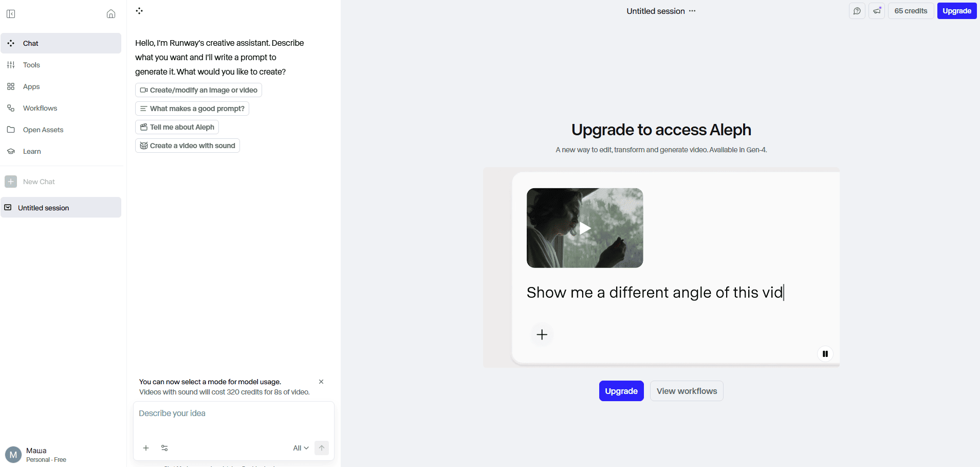The image size is (980, 467).
Task: Click the attach plus icon in chat input
Action: coord(146,448)
